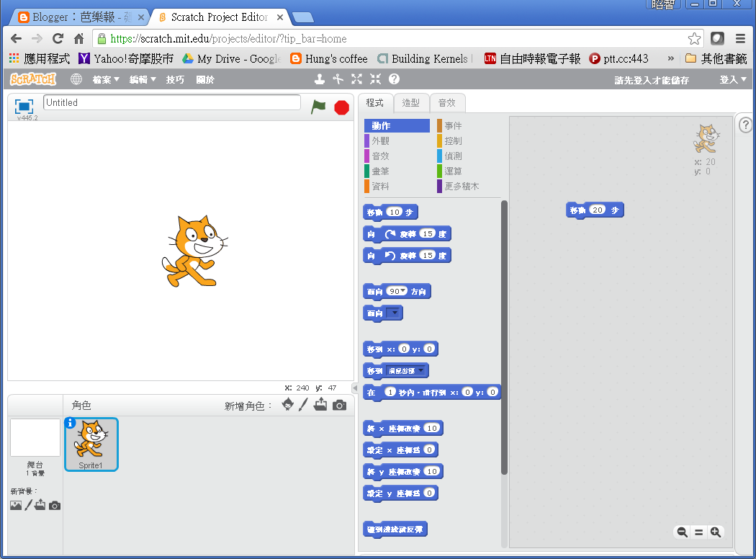Viewport: 756px width, 559px height.
Task: Click the green flag to run the project
Action: [318, 107]
